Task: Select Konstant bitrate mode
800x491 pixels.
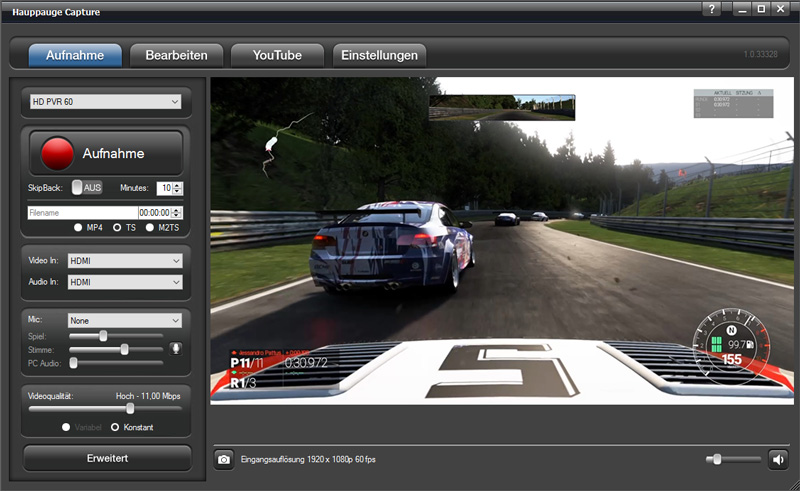Action: tap(115, 427)
